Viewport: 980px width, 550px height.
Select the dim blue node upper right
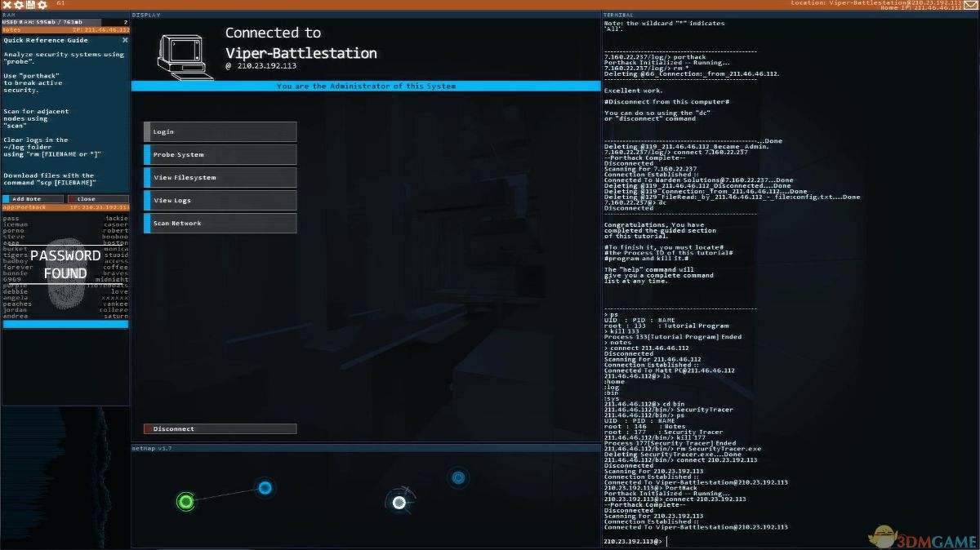tap(458, 477)
